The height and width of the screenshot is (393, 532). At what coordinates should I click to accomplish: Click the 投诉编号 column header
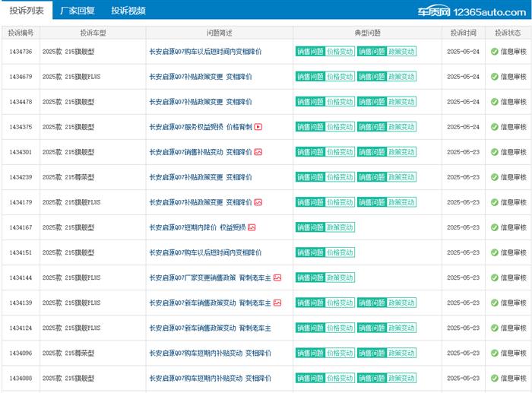[21, 33]
